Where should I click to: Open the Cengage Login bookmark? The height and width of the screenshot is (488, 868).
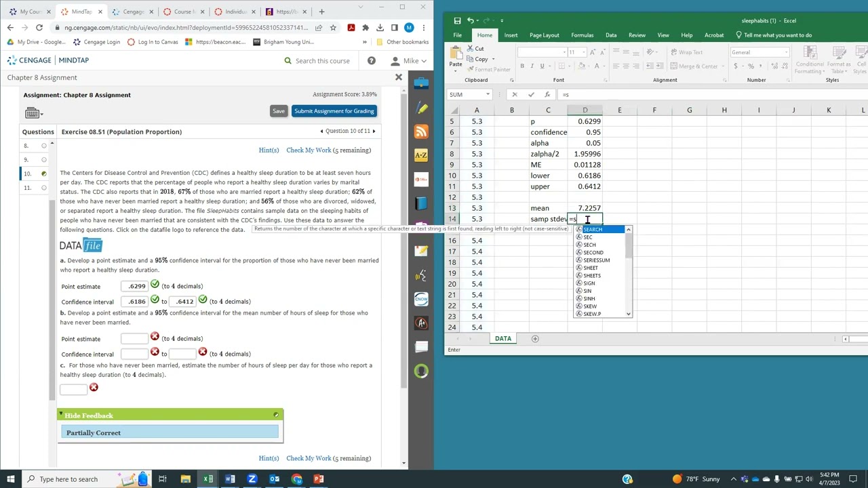pos(96,42)
